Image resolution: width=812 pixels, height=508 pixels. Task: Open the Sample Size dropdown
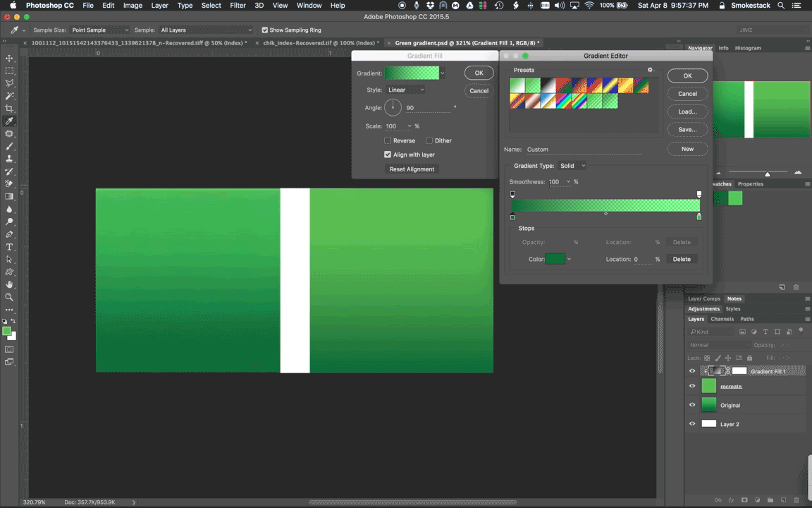99,30
